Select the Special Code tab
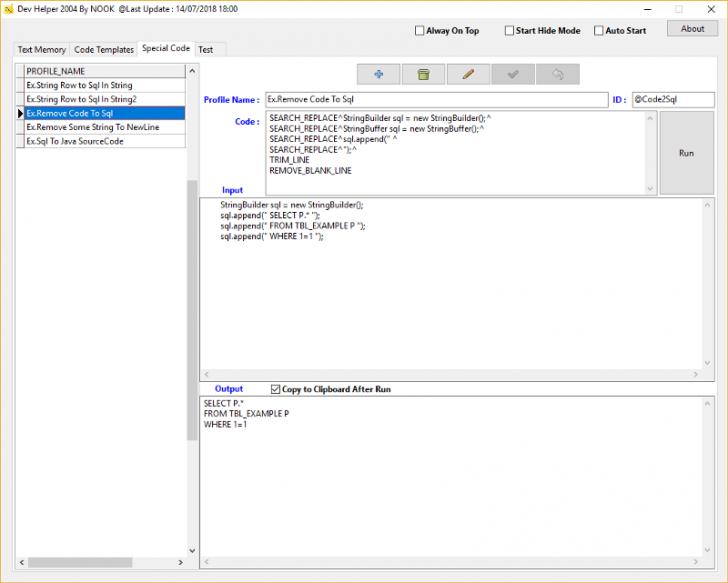The height and width of the screenshot is (583, 728). click(x=166, y=48)
